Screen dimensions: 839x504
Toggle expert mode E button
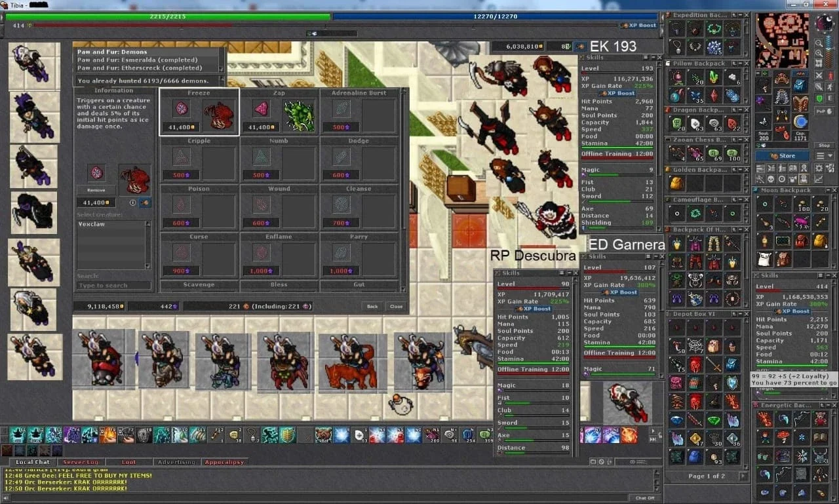click(x=830, y=98)
